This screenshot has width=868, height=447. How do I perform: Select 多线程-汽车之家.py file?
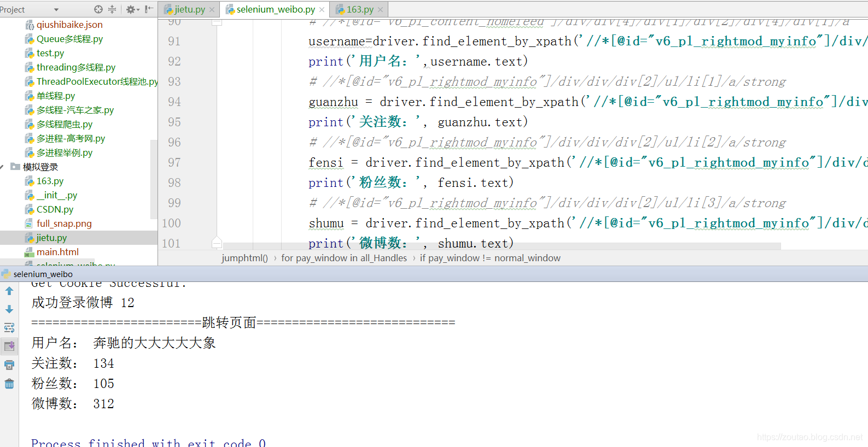coord(75,110)
